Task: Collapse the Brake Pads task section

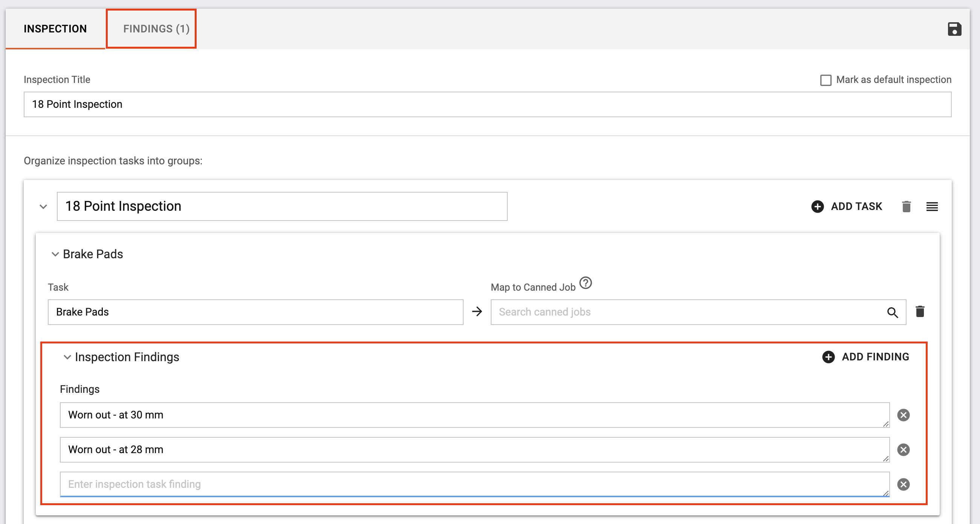Action: [x=55, y=254]
